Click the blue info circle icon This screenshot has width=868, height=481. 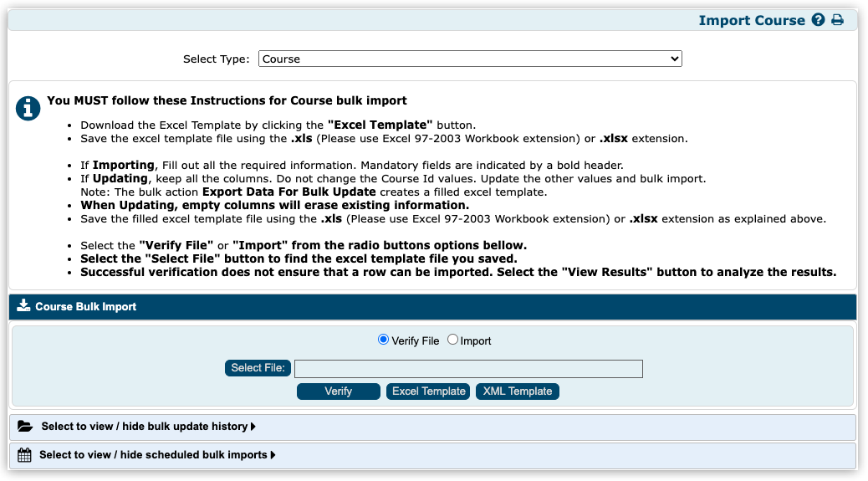click(x=28, y=108)
